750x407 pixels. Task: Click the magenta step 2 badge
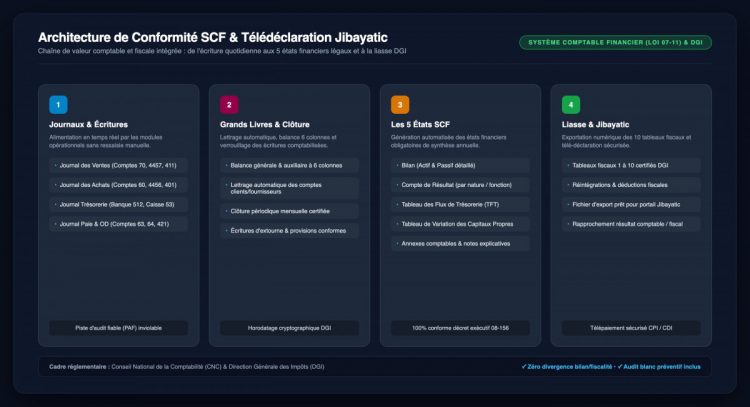click(x=229, y=105)
